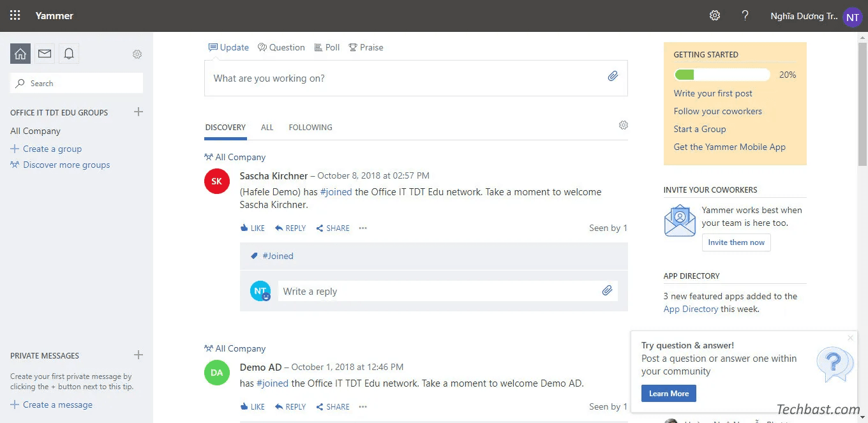Click the Invite them now button
868x423 pixels.
pos(736,242)
